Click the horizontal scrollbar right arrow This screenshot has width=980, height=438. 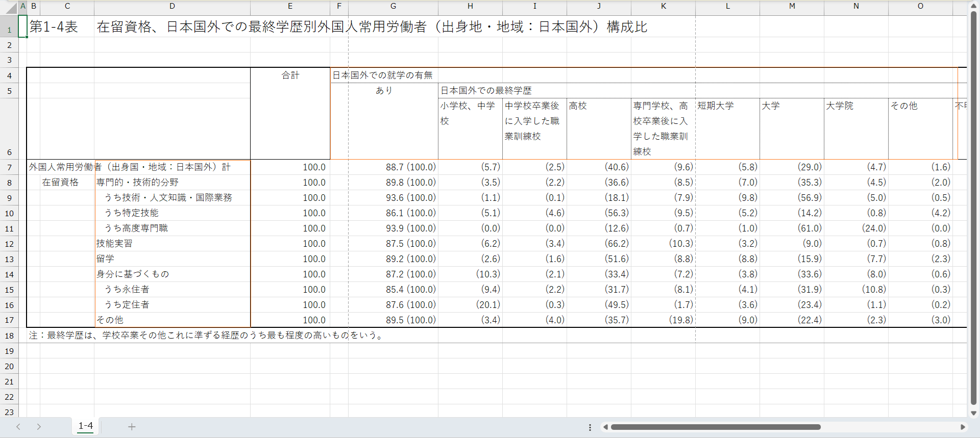pos(963,427)
